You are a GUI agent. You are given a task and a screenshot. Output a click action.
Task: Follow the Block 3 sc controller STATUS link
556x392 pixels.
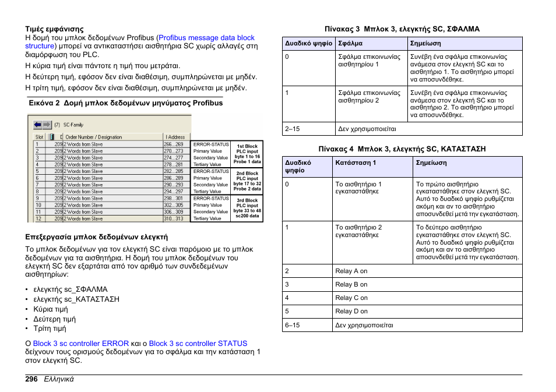pyautogui.click(x=198, y=344)
